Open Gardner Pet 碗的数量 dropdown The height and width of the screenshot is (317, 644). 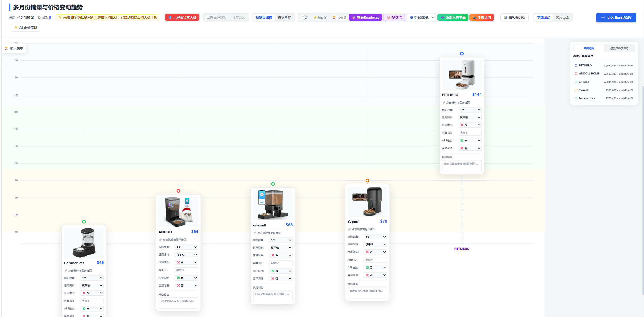tap(92, 278)
